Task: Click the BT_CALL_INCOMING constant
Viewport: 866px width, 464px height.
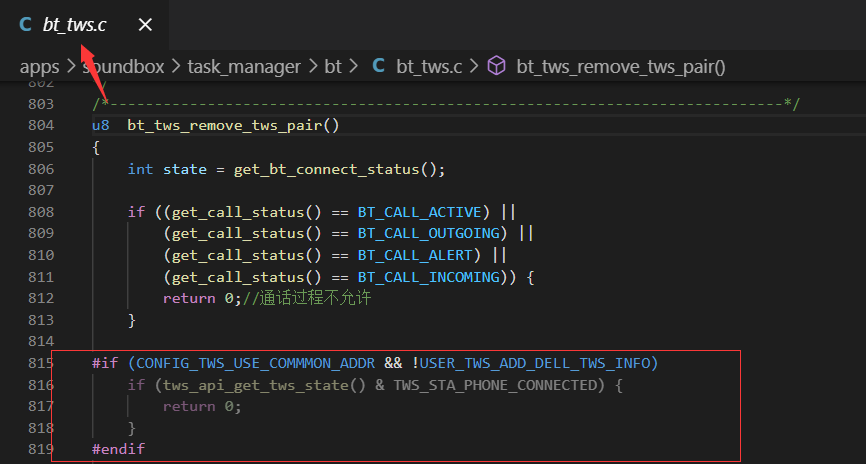Action: [x=429, y=277]
